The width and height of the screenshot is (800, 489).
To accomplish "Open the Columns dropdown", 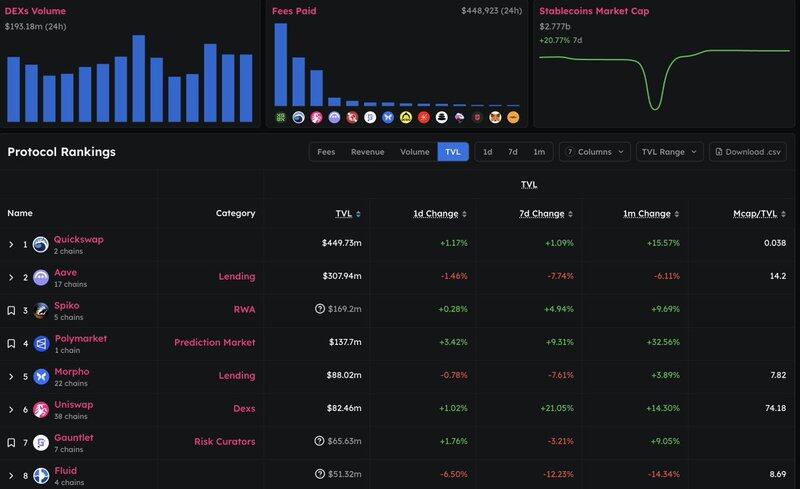I will (x=595, y=152).
